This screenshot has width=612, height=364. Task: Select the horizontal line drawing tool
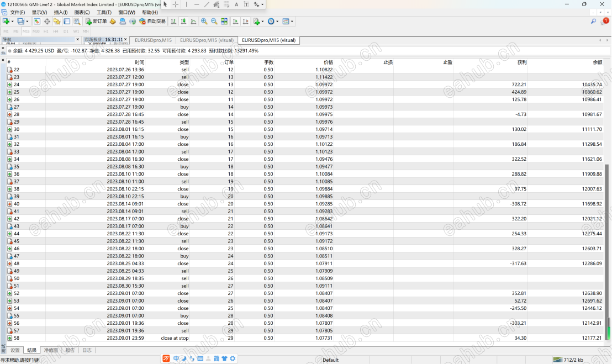[x=196, y=4]
